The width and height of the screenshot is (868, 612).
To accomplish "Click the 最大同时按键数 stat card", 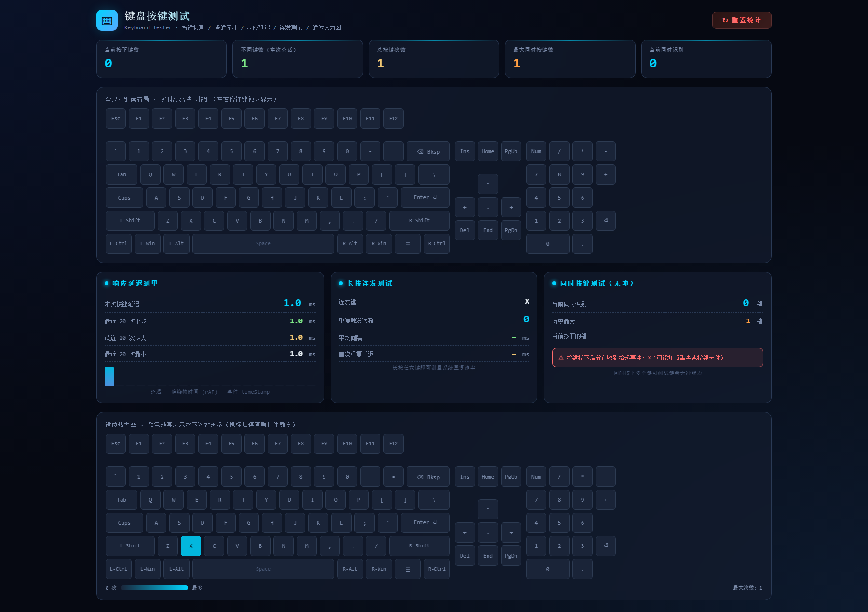I will pyautogui.click(x=570, y=59).
